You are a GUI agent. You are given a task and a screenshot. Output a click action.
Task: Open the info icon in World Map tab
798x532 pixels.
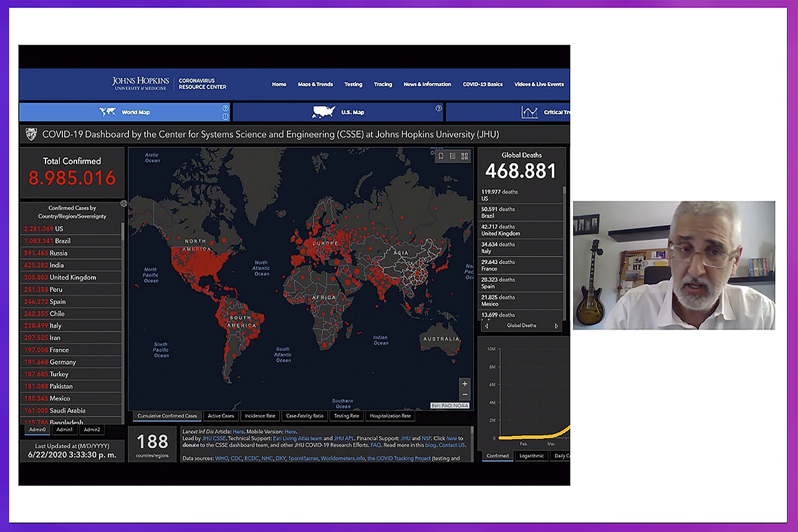coord(225,116)
